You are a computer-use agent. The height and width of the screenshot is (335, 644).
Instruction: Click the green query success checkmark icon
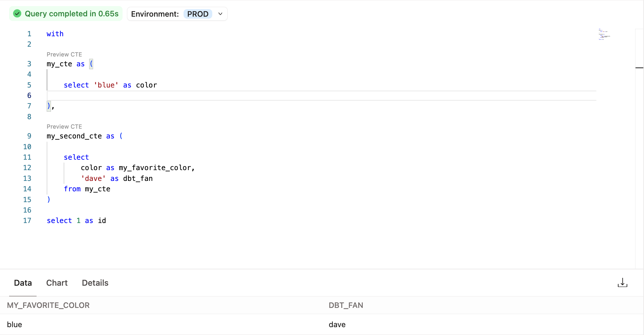(17, 13)
